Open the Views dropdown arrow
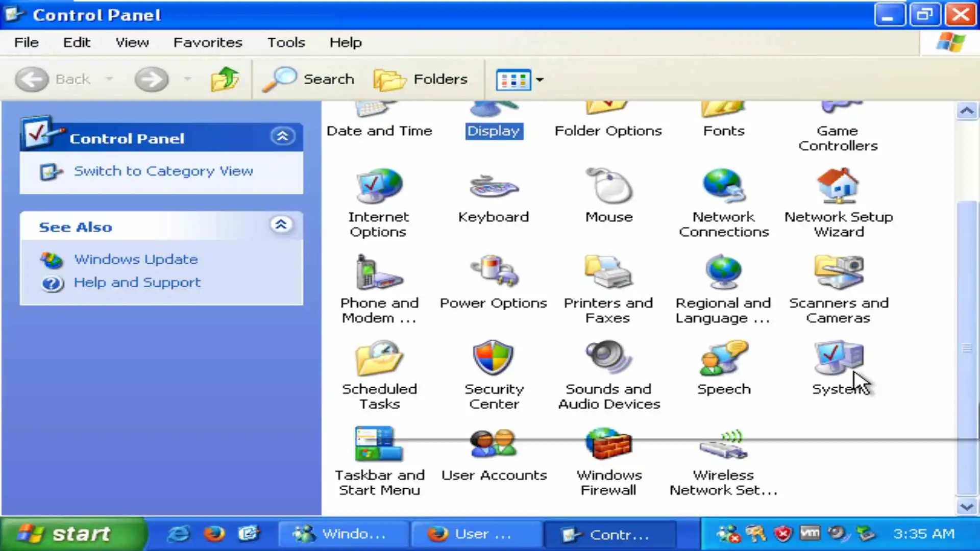980x551 pixels. 540,80
